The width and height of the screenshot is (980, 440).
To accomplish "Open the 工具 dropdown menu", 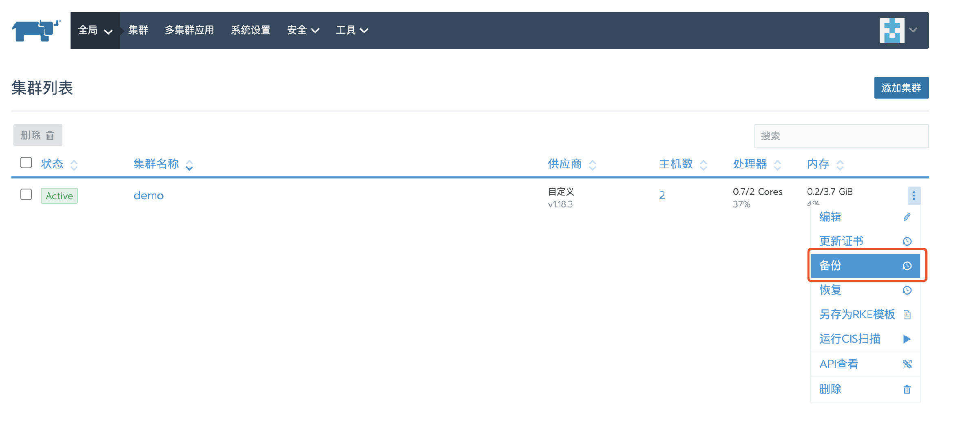I will [352, 31].
